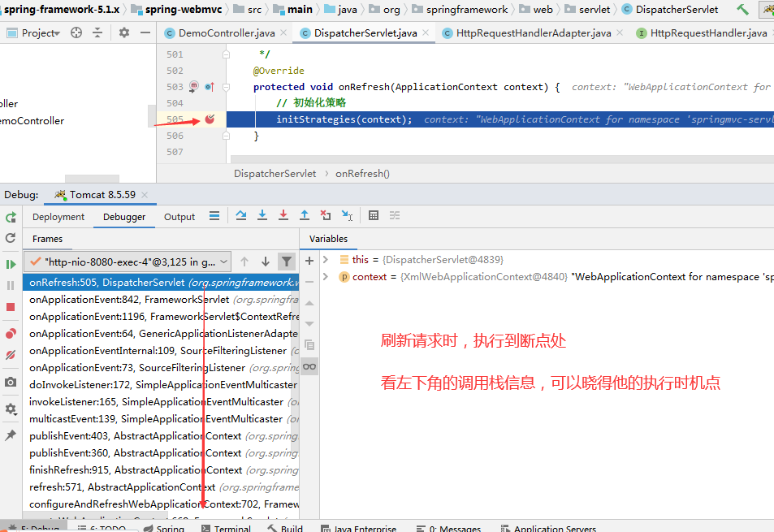
Task: Click the Trace Current Stream Chain icon
Action: point(395,216)
